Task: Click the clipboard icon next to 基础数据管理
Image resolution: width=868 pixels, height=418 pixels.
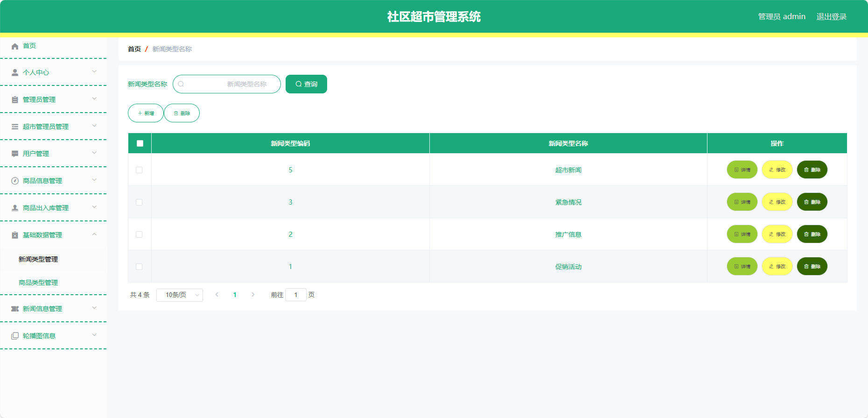Action: [x=15, y=235]
